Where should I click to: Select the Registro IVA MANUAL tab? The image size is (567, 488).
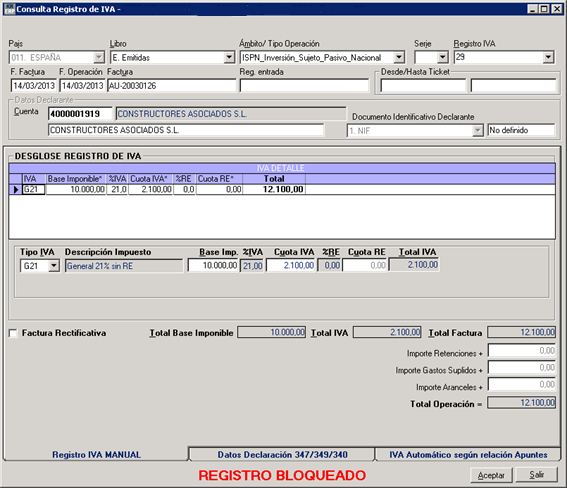pos(96,454)
